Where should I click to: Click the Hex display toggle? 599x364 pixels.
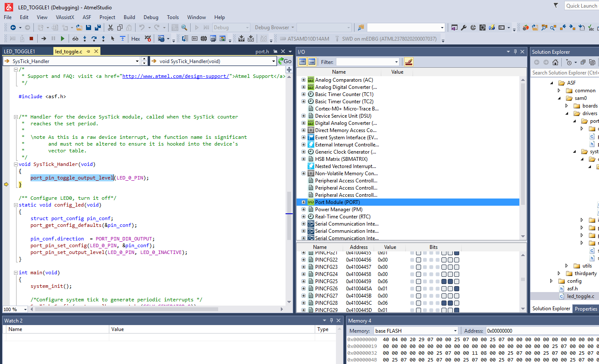point(136,39)
